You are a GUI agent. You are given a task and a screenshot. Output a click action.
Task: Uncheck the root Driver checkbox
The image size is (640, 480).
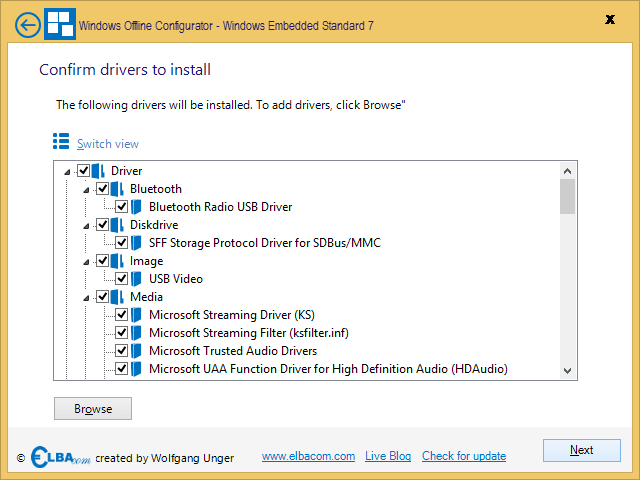coord(83,170)
